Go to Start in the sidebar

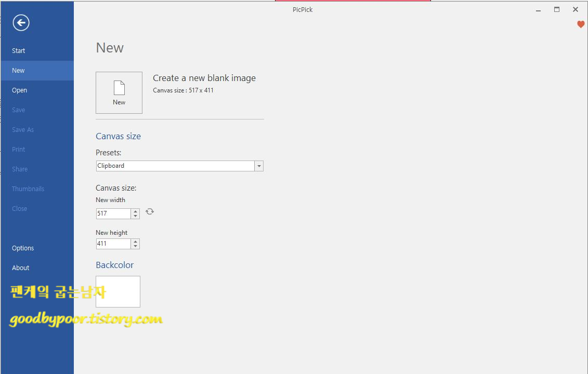click(37, 50)
